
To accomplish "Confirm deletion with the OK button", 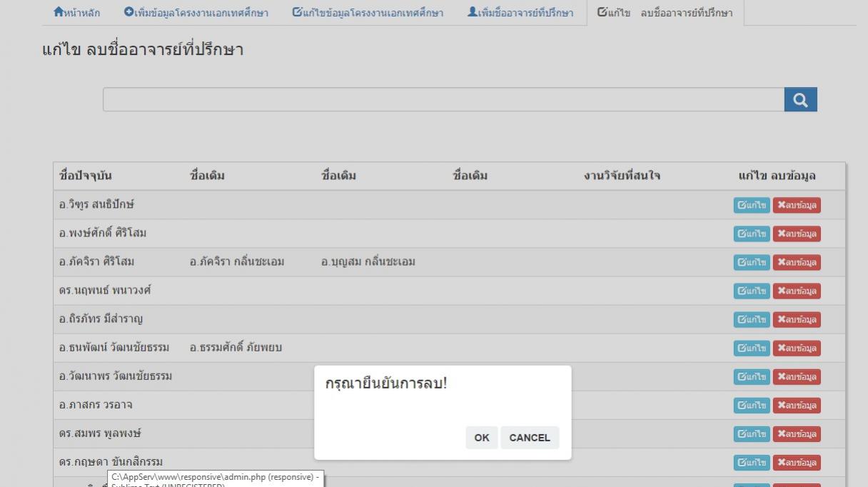I will click(482, 438).
